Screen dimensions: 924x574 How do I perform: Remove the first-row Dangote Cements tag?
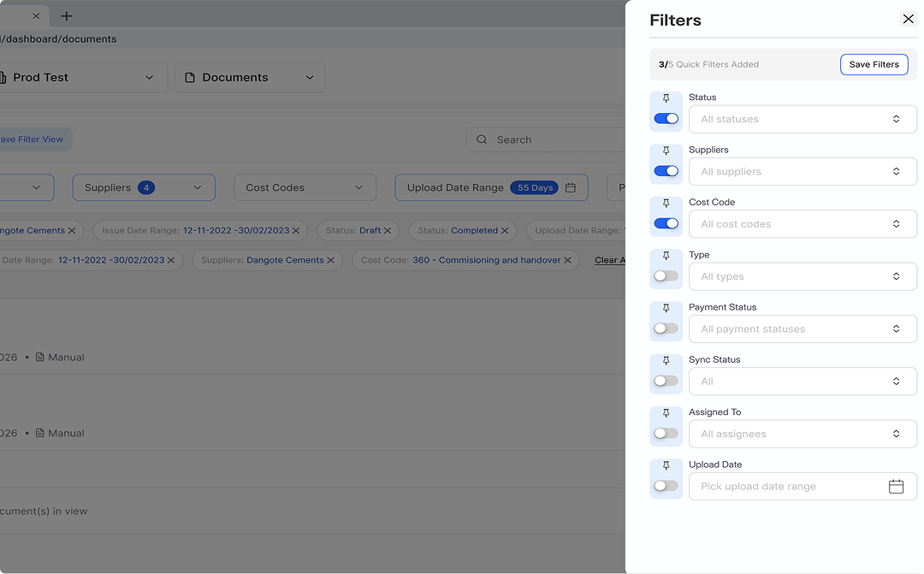click(x=72, y=230)
